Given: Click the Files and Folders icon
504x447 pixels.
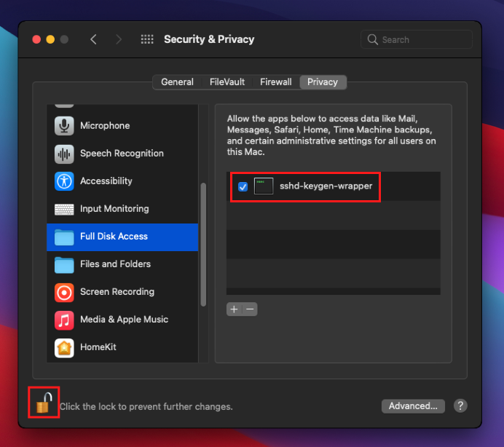Looking at the screenshot, I should coord(64,264).
